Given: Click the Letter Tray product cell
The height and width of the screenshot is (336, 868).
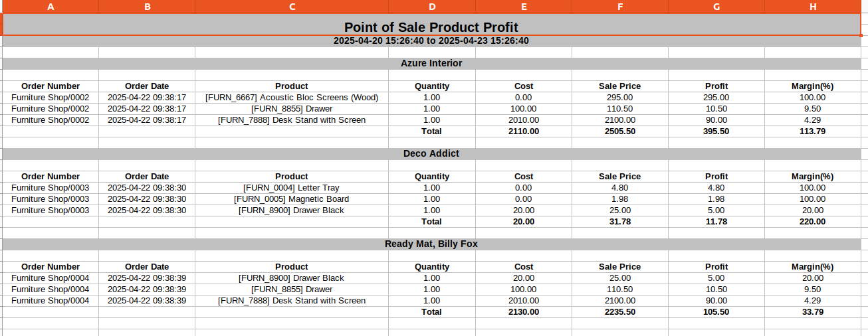Looking at the screenshot, I should [292, 188].
